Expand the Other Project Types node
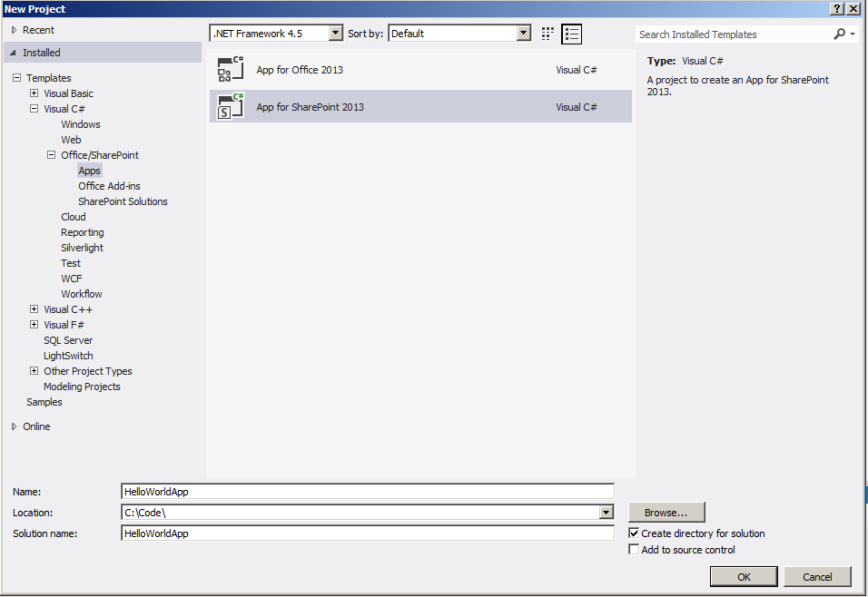Image resolution: width=868 pixels, height=597 pixels. pyautogui.click(x=34, y=371)
